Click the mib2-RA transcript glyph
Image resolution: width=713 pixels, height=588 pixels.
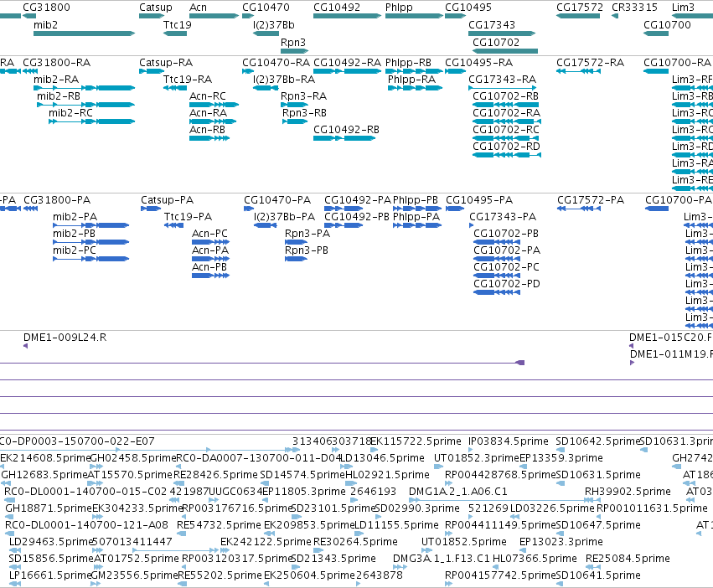[84, 88]
